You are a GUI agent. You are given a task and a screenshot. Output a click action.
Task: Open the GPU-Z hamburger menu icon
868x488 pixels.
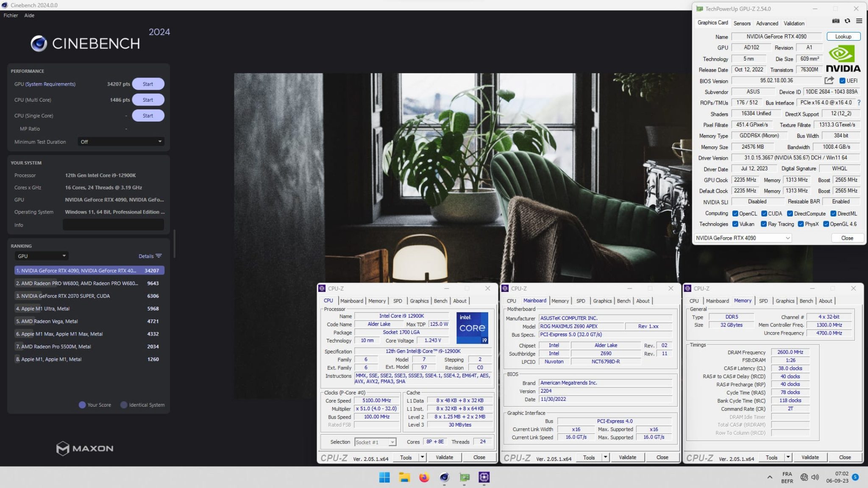859,21
